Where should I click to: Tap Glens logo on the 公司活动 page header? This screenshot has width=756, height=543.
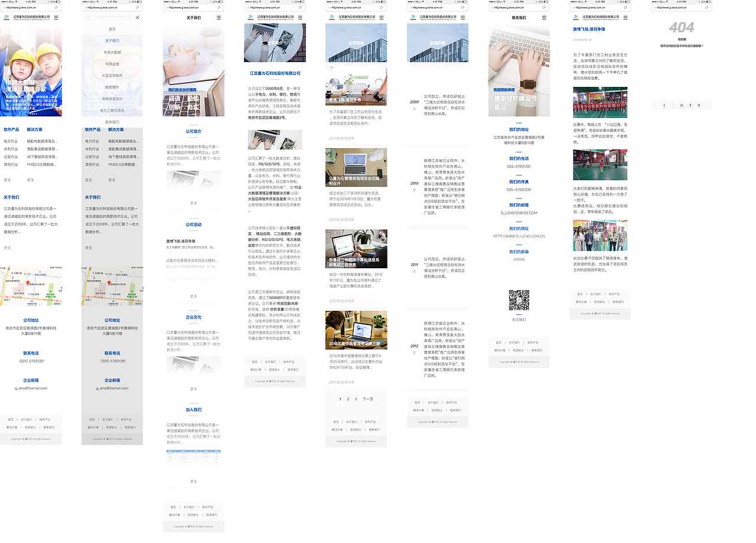(332, 18)
